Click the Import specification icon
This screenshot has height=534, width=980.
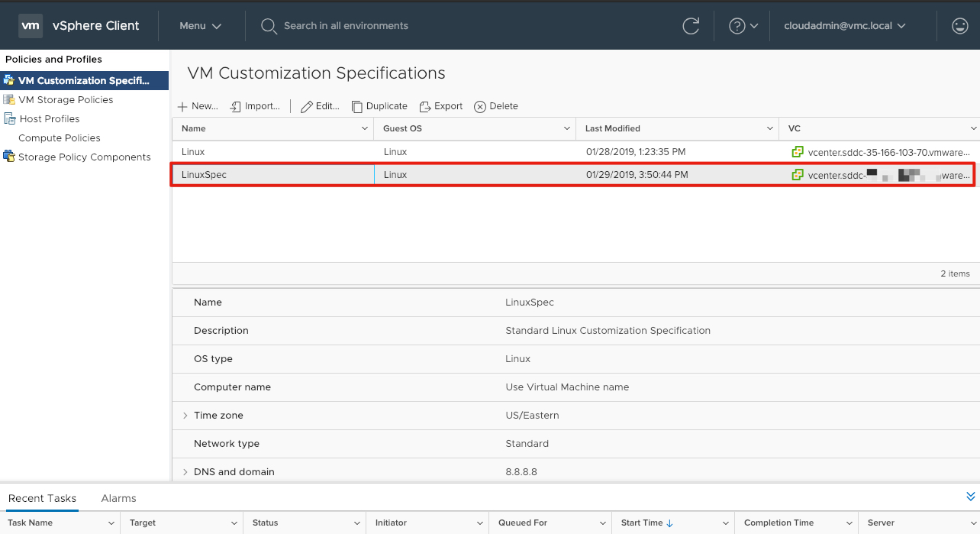point(236,107)
